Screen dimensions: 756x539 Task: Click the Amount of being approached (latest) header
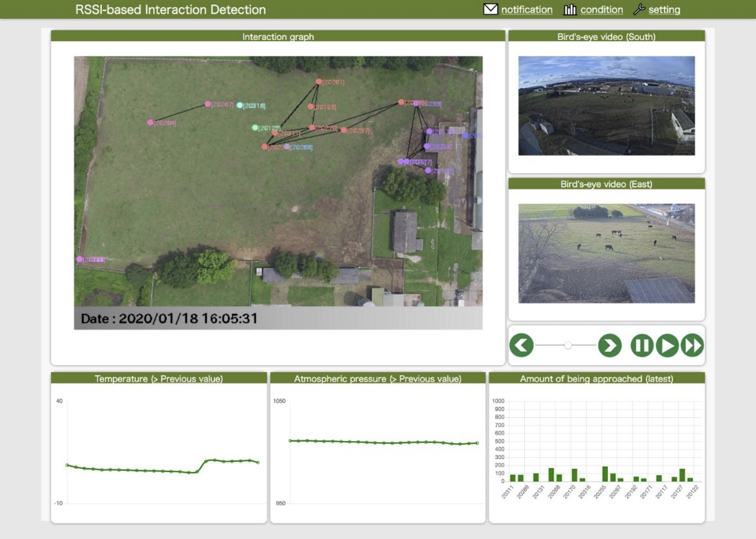(x=597, y=378)
